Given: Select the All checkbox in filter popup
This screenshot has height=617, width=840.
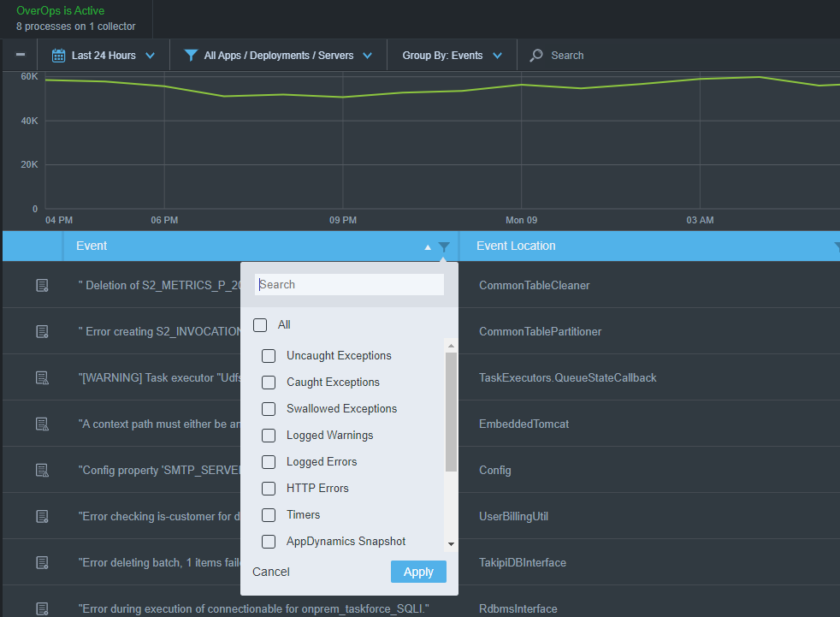Looking at the screenshot, I should click(260, 325).
